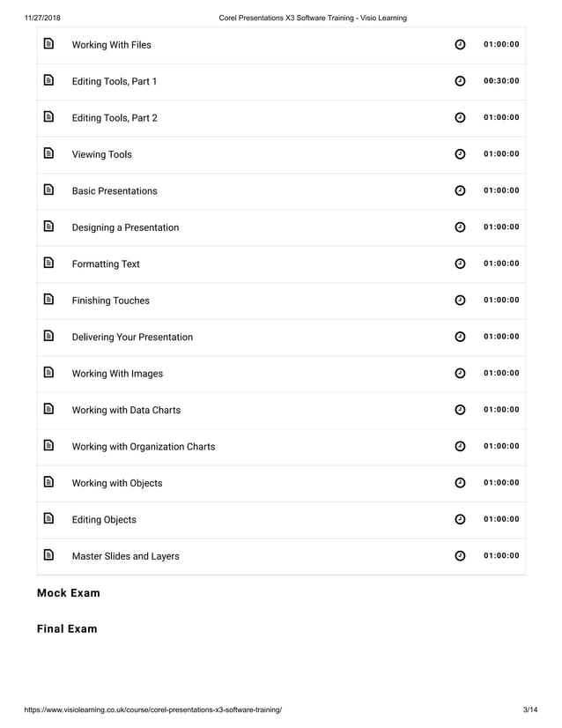The width and height of the screenshot is (562, 728).
Task: Expand the Mock Exam section
Action: [68, 593]
